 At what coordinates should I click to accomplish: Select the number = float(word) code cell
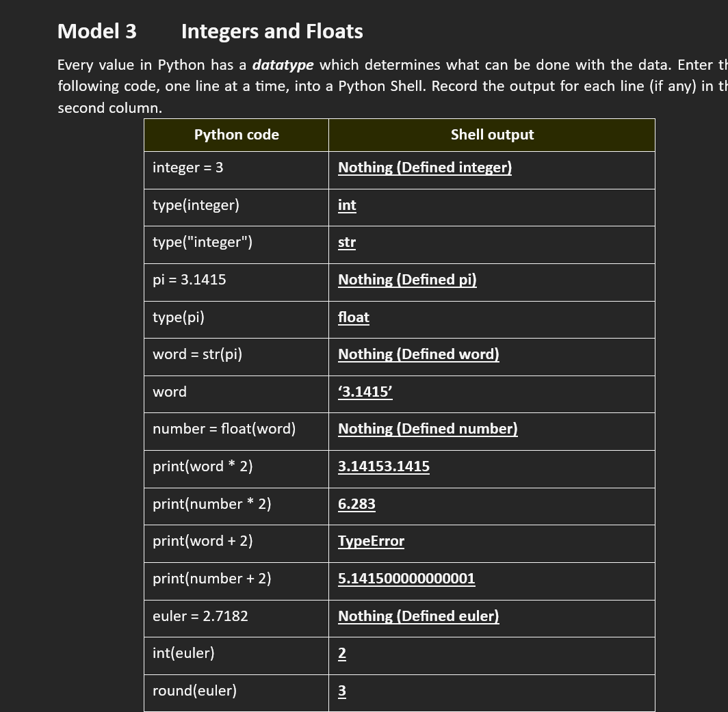point(224,429)
